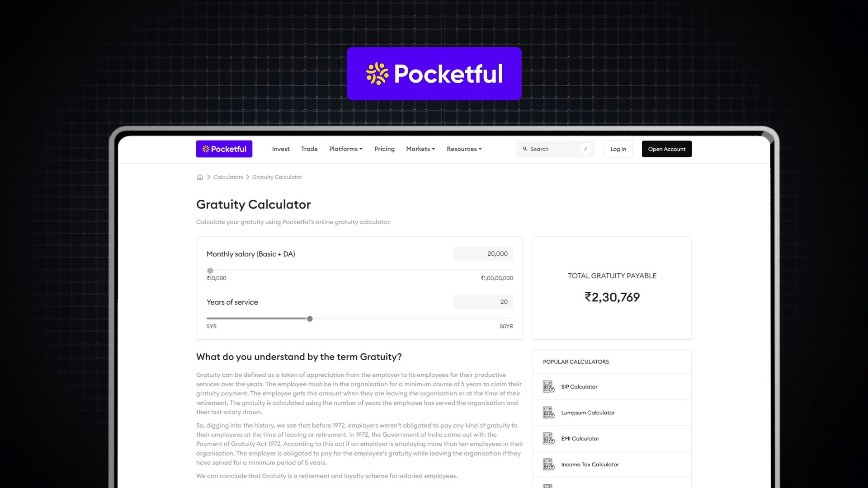The height and width of the screenshot is (488, 868).
Task: Open the Markets dropdown
Action: pos(420,149)
